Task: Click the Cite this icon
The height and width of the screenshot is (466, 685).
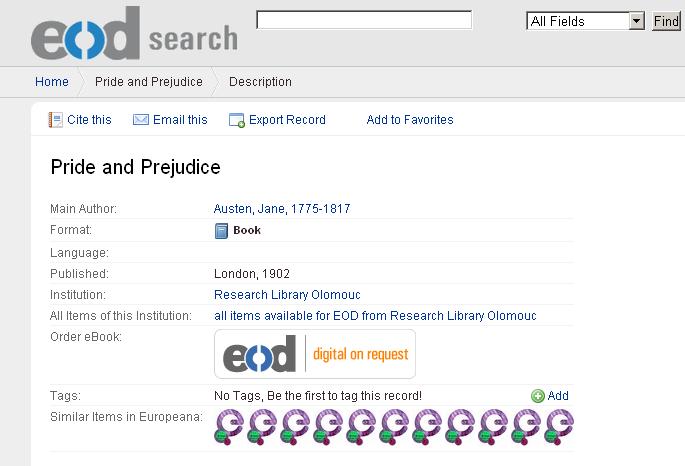Action: click(x=56, y=120)
